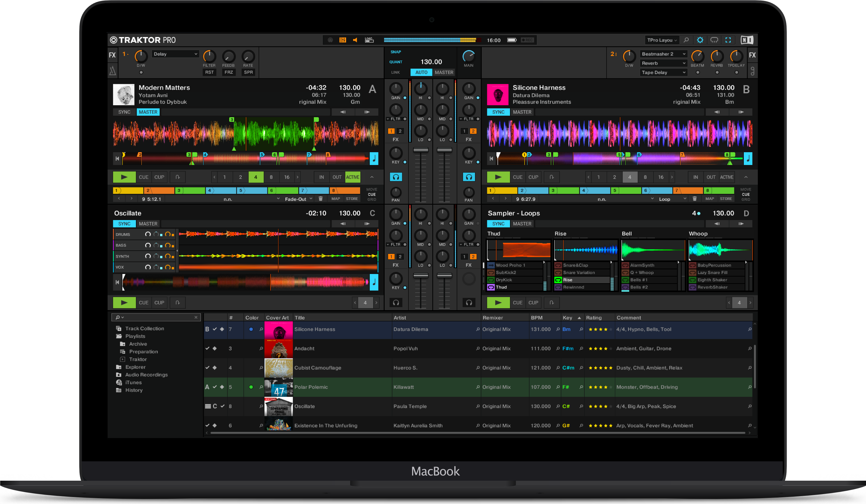Click the STORE button on deck A
Viewport: 866px width, 504px height.
pos(352,199)
